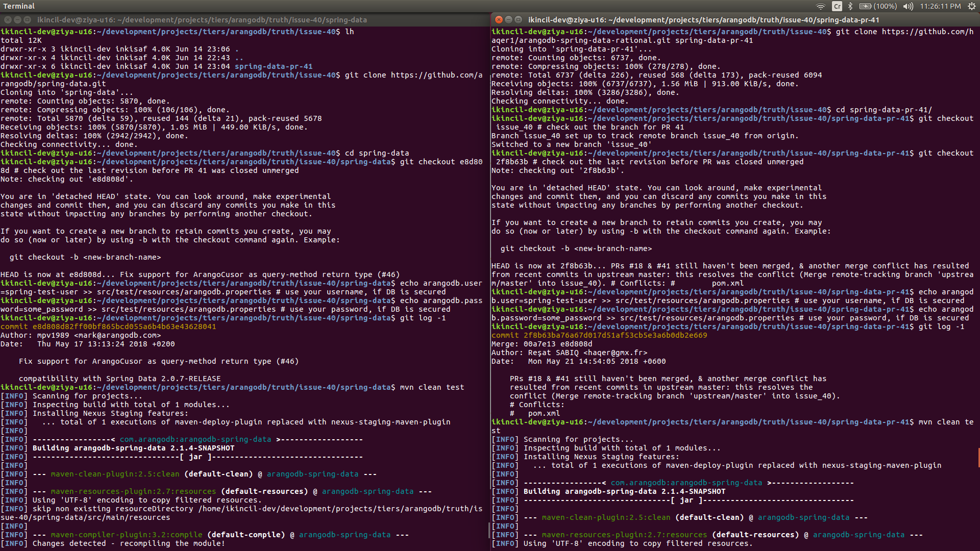Viewport: 980px width, 551px height.
Task: Click the right terminal's vertical scrollbar thumb
Action: [978, 458]
